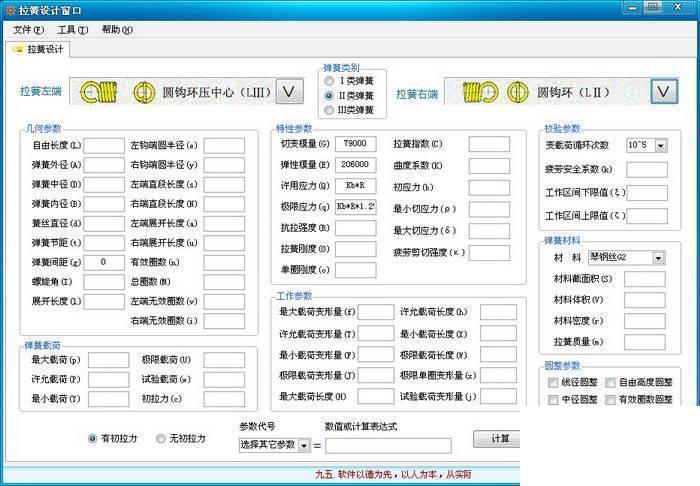Open the 工具(T) menu
This screenshot has height=486, width=700.
[x=73, y=30]
